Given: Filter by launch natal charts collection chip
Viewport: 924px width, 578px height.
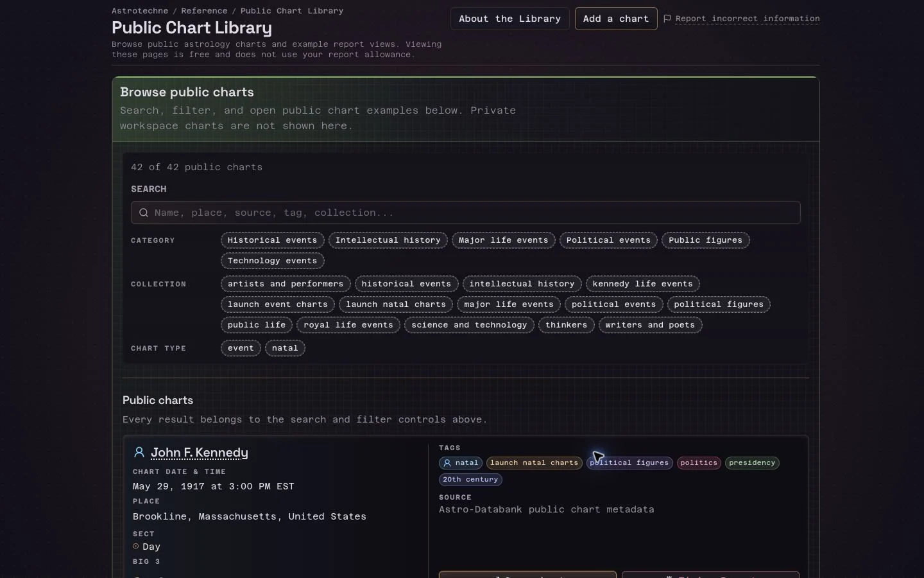Looking at the screenshot, I should click(x=396, y=304).
